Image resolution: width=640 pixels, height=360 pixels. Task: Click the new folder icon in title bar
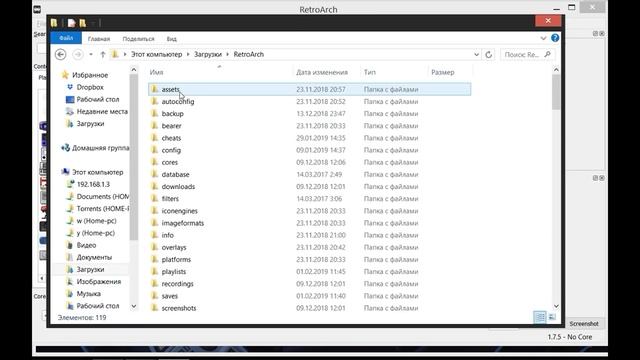coord(83,23)
